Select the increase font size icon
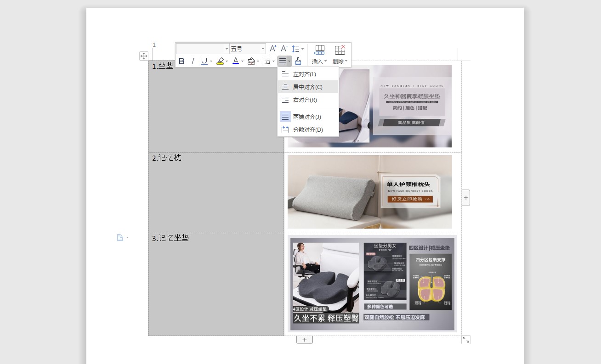Viewport: 601px width, 364px height. pos(272,48)
